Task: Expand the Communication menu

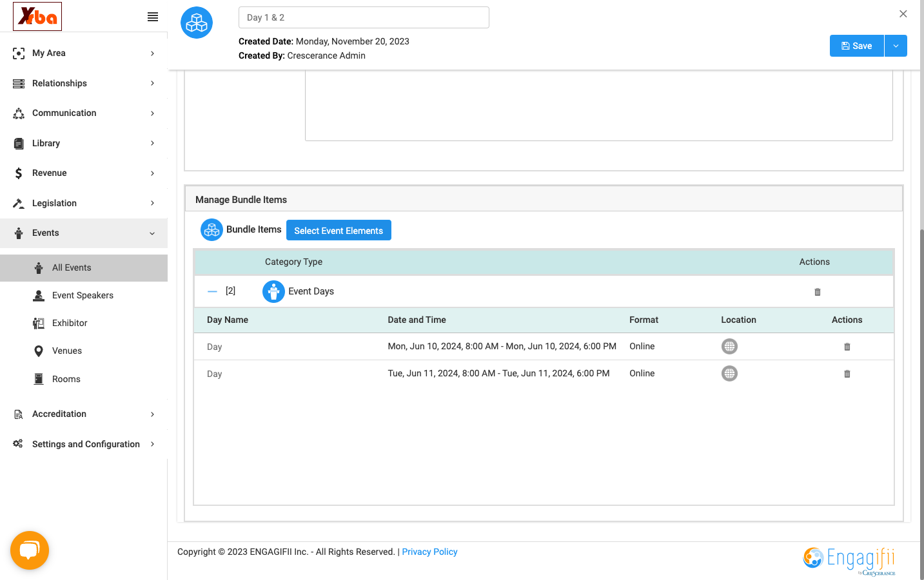Action: 84,113
